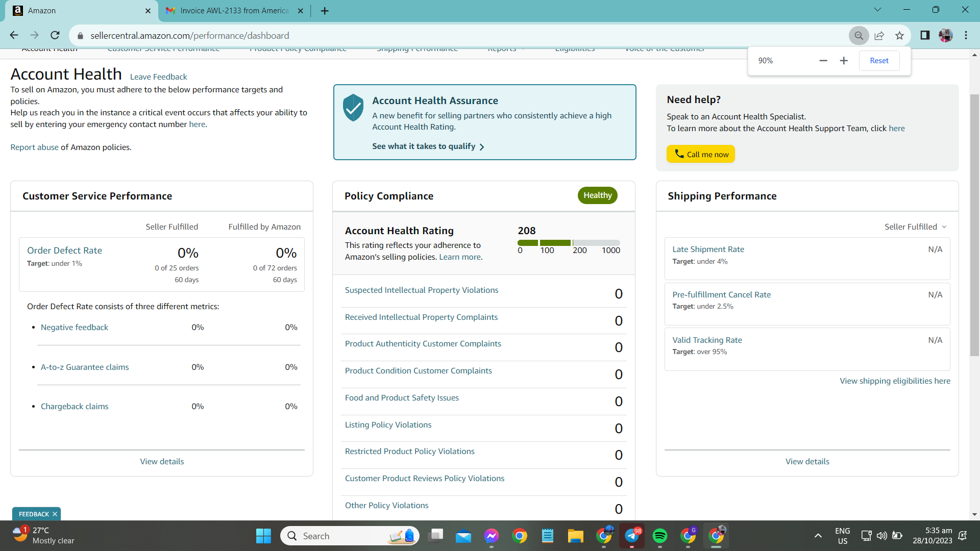Close the Amazon tab
980x551 pixels.
148,11
